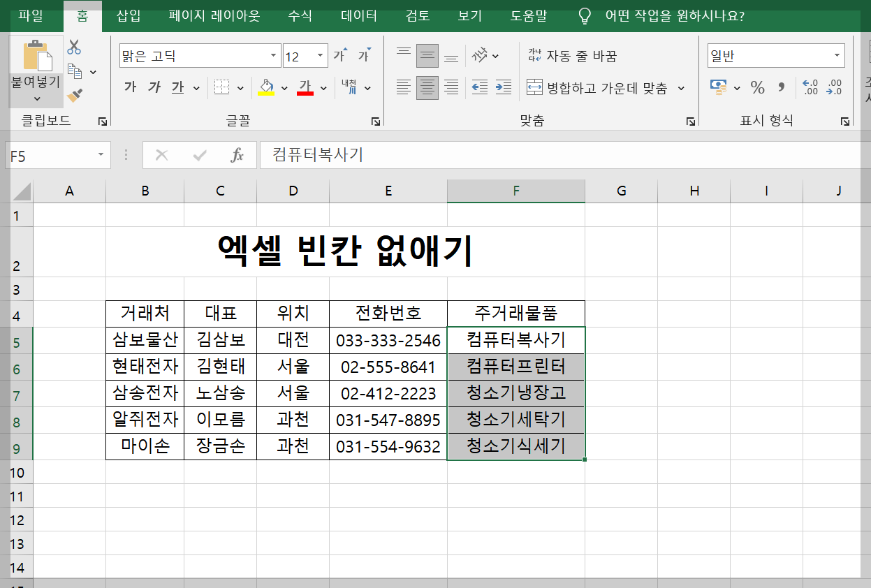
Task: Toggle center alignment
Action: click(427, 87)
